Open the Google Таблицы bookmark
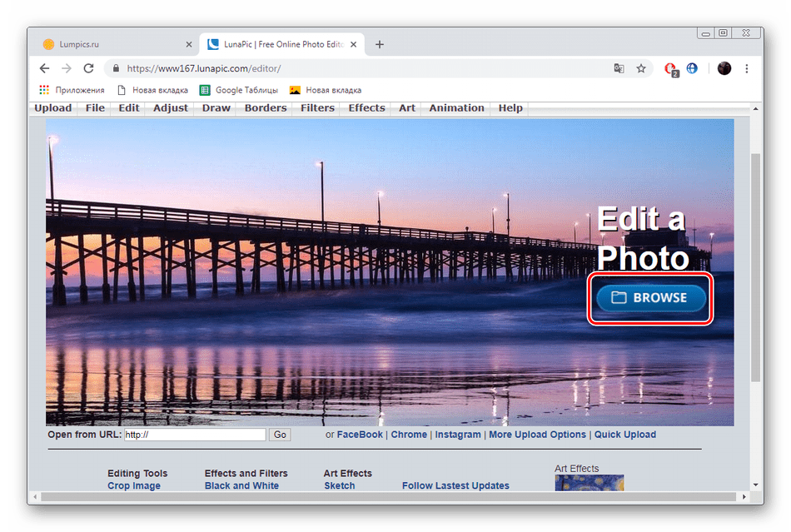 coord(238,90)
